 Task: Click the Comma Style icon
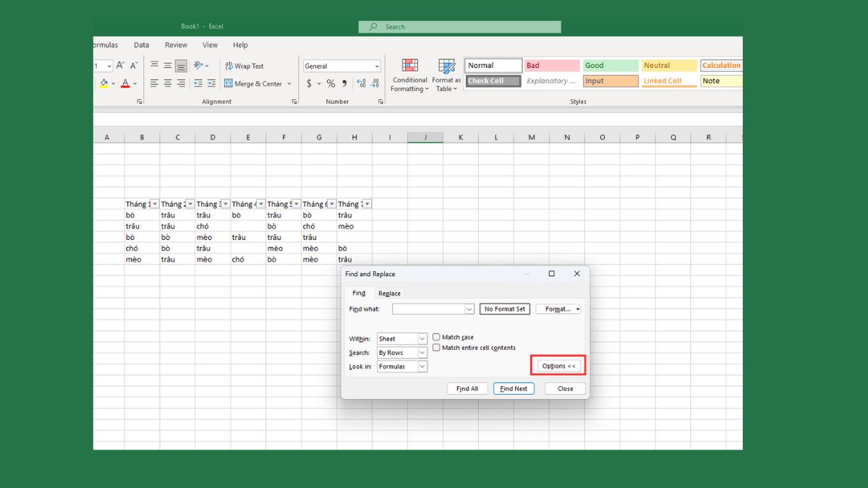344,82
